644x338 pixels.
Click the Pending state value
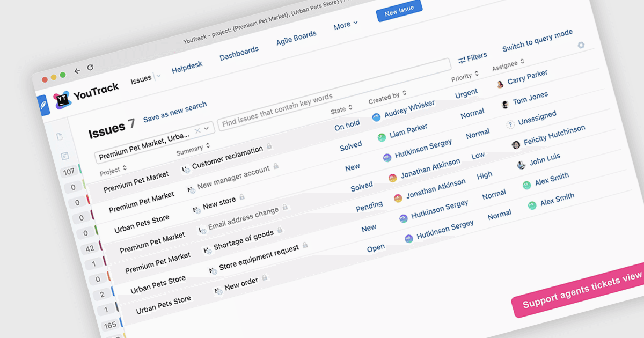click(x=369, y=206)
